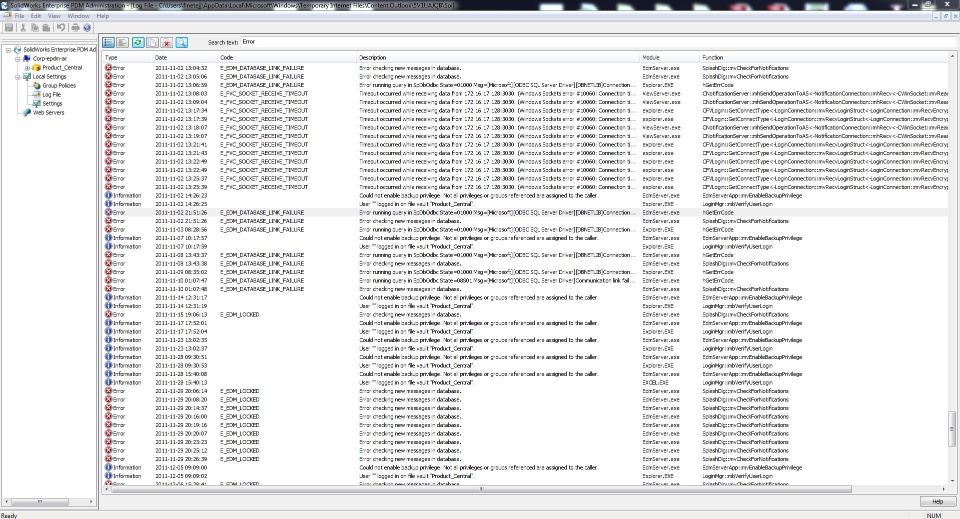
Task: Click right arrow of tree panel scrollbar
Action: tap(91, 501)
